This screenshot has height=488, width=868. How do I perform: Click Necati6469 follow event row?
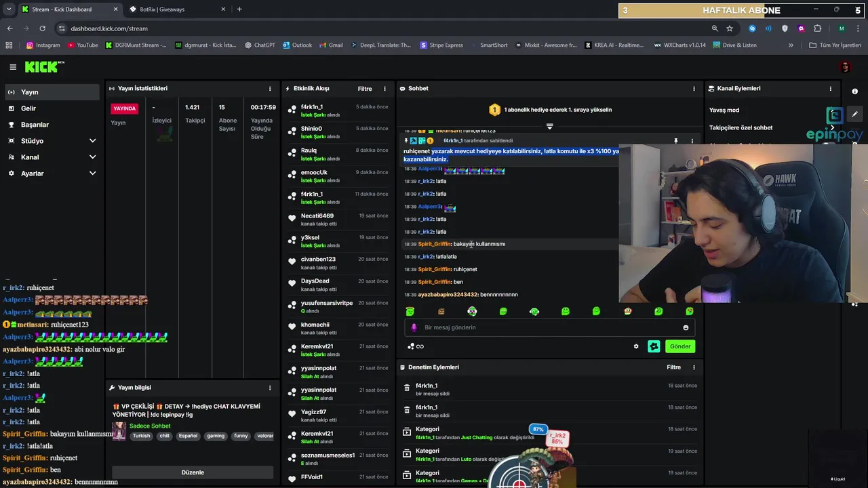tap(338, 220)
